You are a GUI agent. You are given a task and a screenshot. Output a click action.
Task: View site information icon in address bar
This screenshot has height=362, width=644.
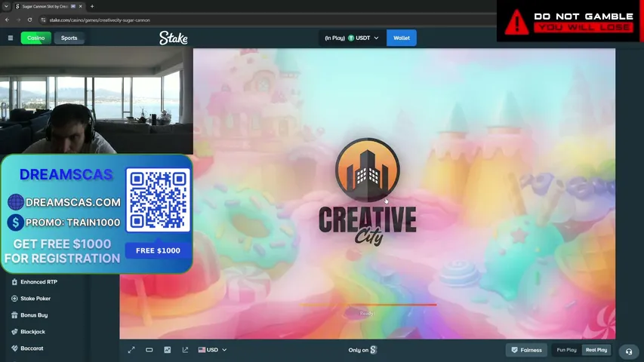point(43,20)
